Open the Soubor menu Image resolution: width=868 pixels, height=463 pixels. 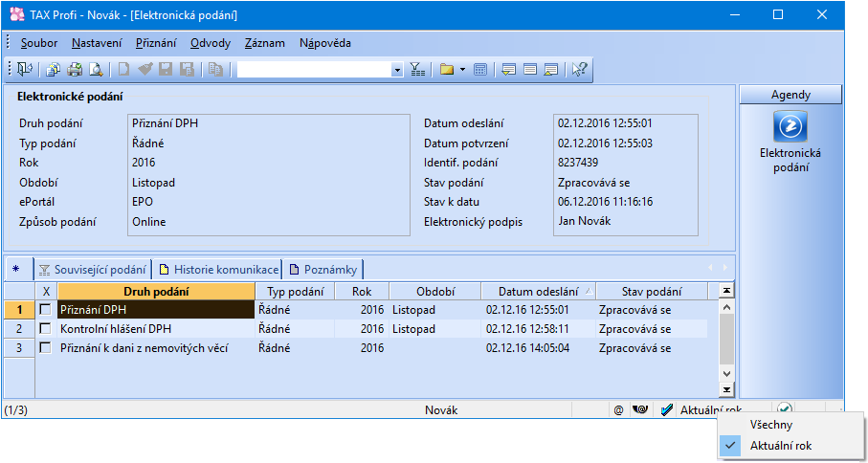click(x=38, y=43)
